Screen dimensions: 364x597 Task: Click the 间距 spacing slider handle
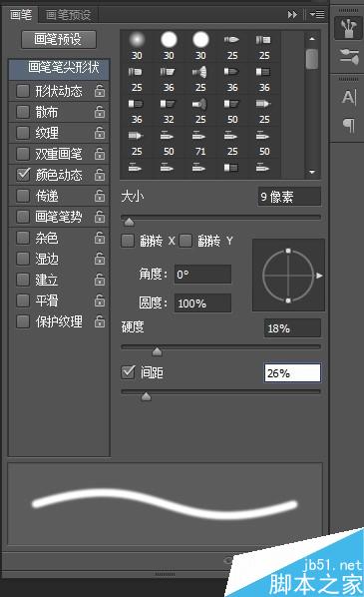click(146, 397)
